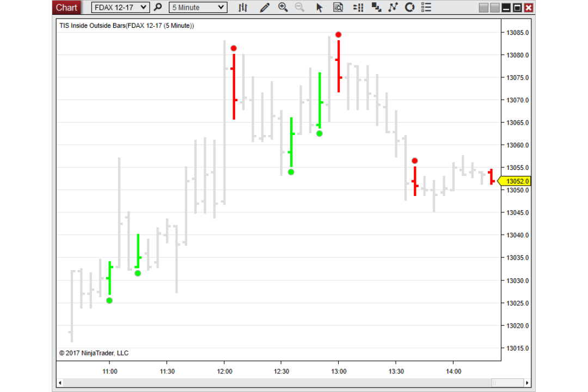Click the 13085.0 price axis label
The width and height of the screenshot is (588, 392).
(x=518, y=33)
